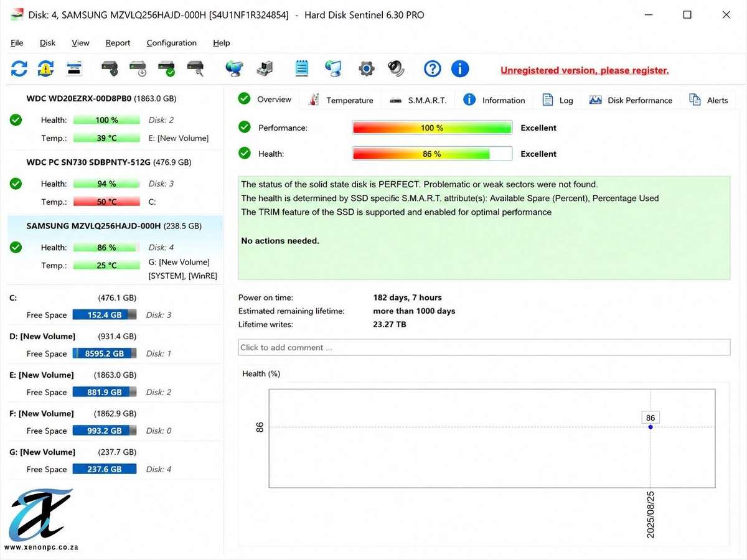Click the Hard Disk Sentinel title bar icon
Viewport: 747px width, 560px height.
tap(17, 14)
